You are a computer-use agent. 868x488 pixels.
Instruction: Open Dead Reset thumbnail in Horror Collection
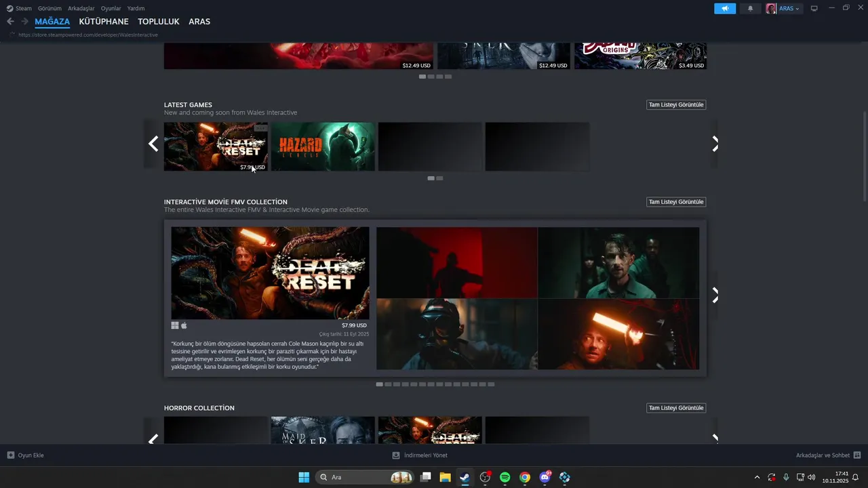point(430,430)
